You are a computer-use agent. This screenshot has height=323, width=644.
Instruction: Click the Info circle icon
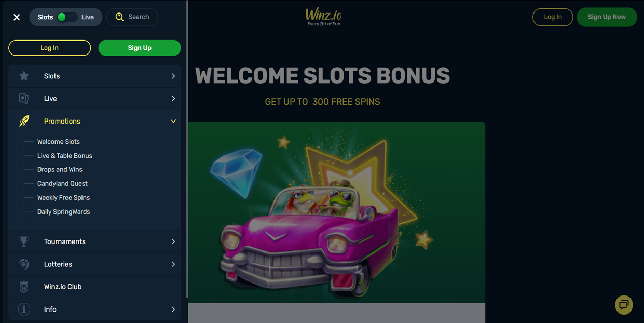point(24,309)
